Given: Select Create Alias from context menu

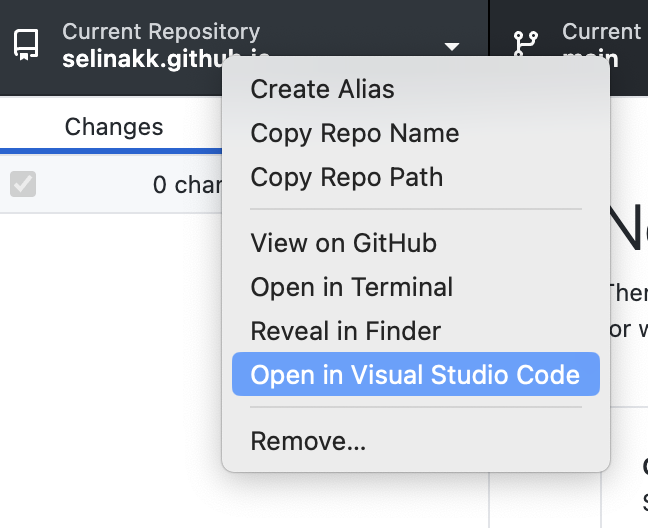Looking at the screenshot, I should [322, 89].
